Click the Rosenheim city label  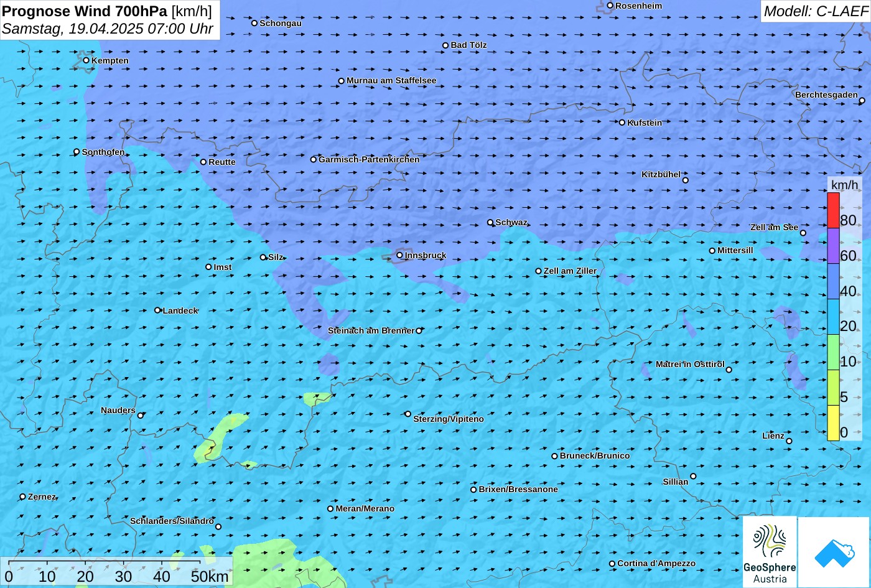pyautogui.click(x=638, y=6)
